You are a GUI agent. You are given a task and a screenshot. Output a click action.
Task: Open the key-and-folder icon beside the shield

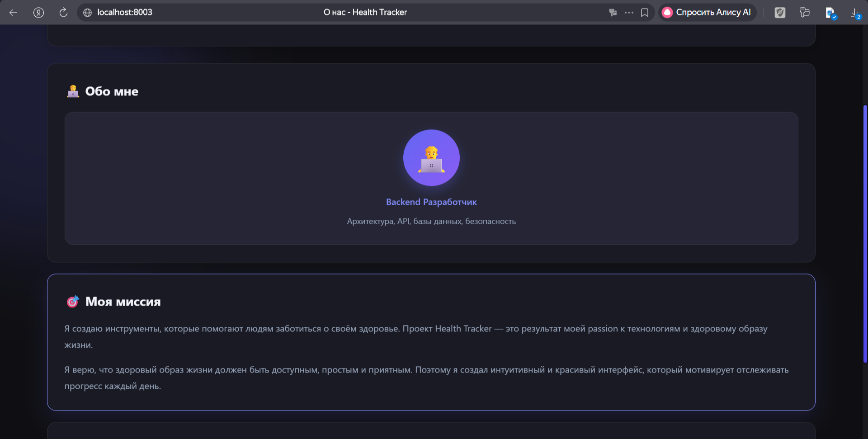pyautogui.click(x=805, y=13)
